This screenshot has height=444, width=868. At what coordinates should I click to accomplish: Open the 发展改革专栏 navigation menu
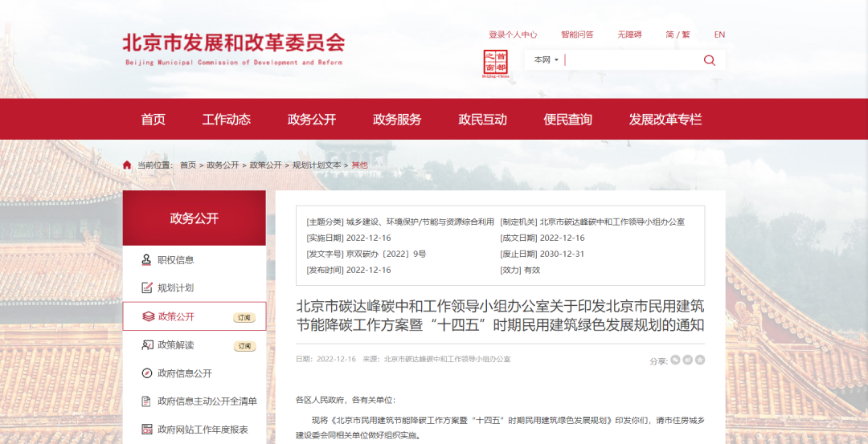(665, 120)
